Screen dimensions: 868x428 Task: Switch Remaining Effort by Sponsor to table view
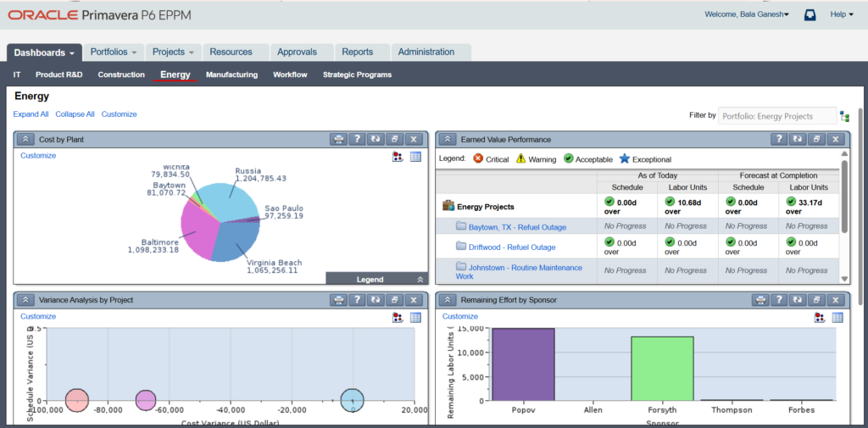coord(837,317)
